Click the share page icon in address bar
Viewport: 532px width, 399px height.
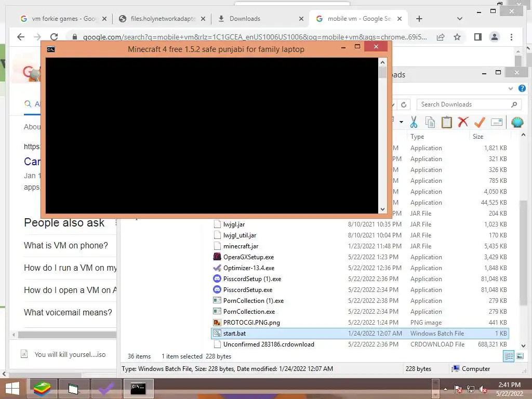[x=441, y=37]
